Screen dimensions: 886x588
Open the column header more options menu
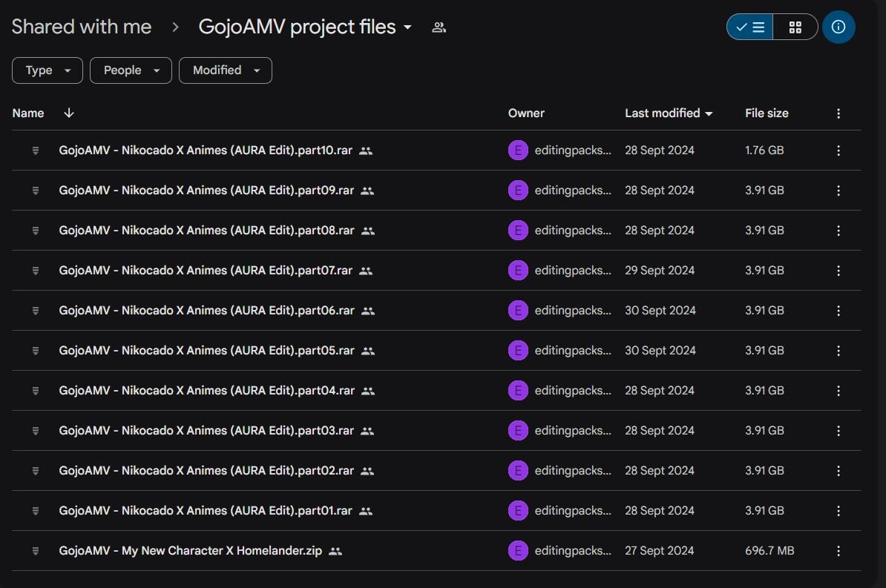coord(839,113)
